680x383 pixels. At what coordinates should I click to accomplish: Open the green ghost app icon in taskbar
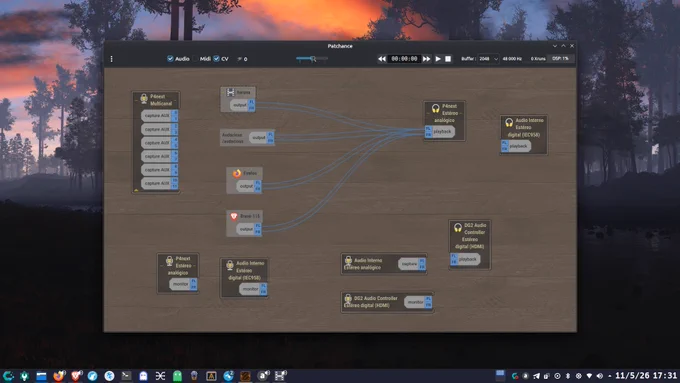point(177,376)
